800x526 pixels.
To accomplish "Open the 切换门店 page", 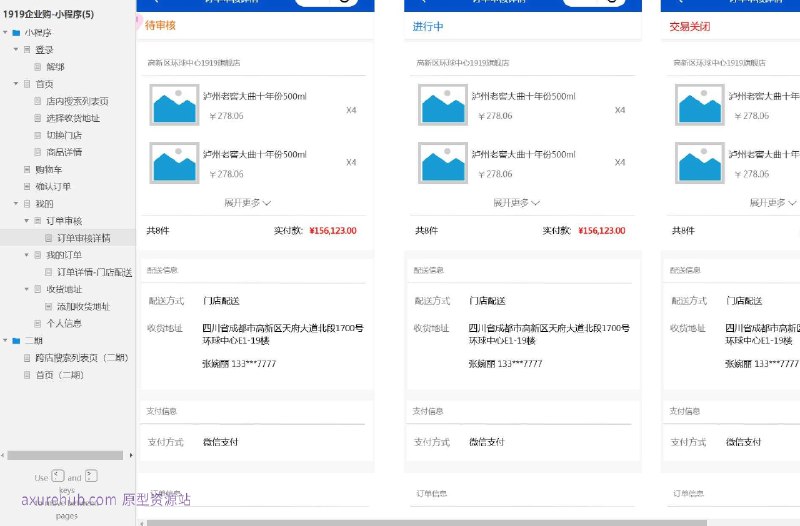I will click(x=64, y=135).
